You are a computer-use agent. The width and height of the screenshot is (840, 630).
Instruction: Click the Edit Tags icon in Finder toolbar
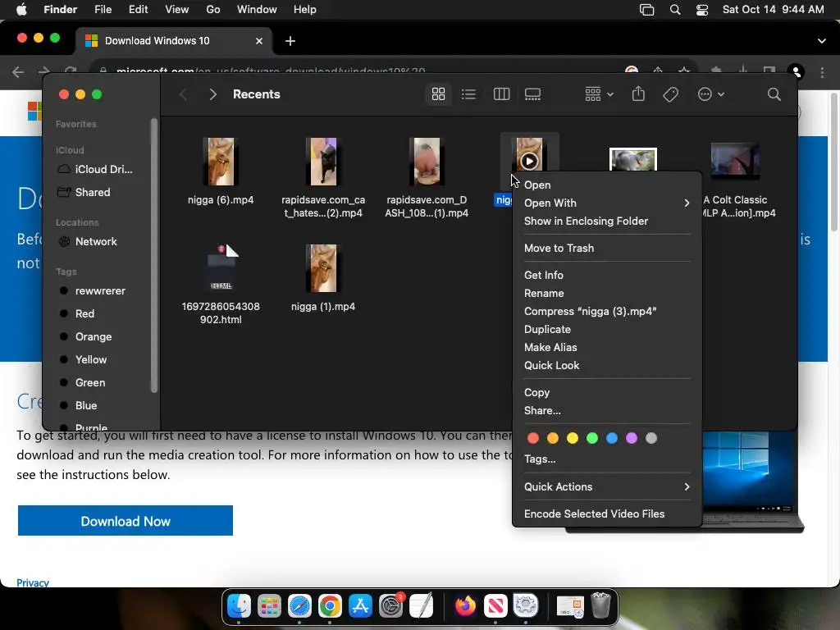tap(670, 94)
